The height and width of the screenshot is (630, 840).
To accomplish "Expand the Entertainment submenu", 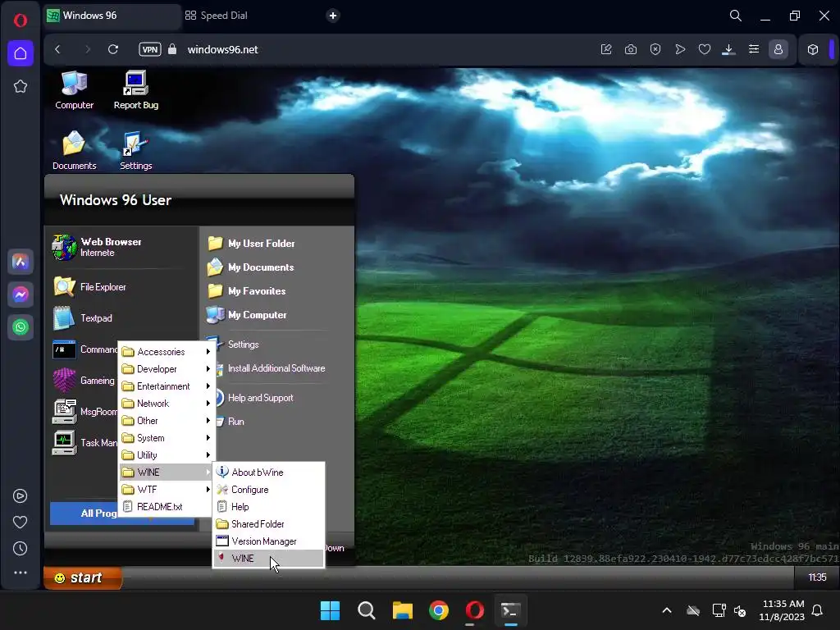I will click(167, 386).
